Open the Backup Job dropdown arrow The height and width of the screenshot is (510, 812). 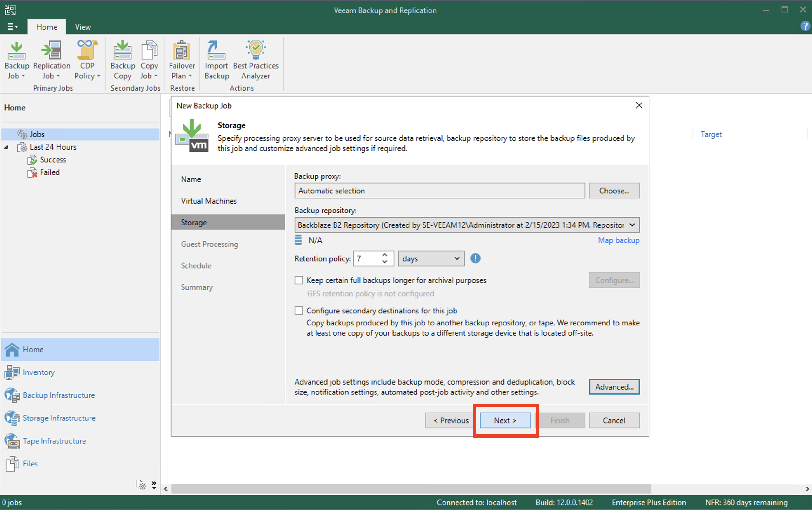[23, 76]
